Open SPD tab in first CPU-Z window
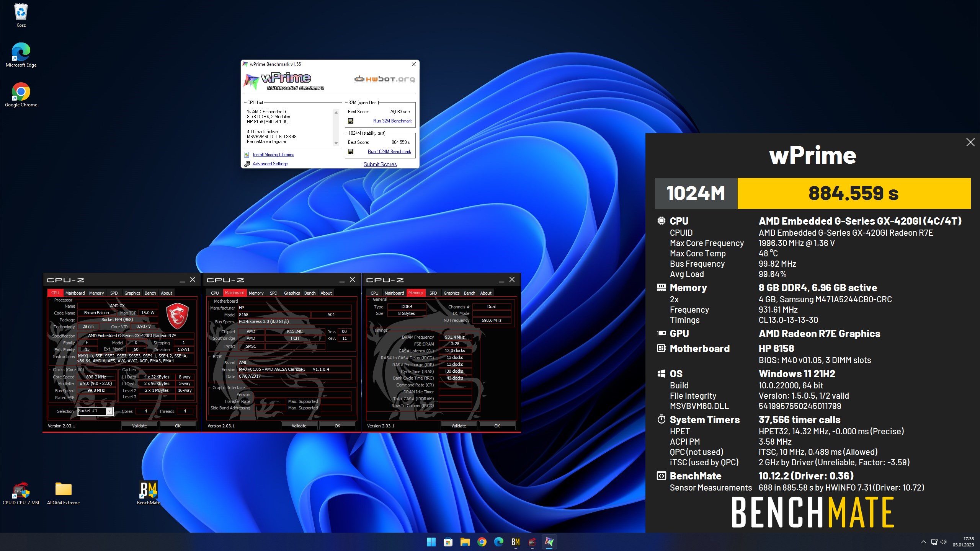The width and height of the screenshot is (980, 551). 114,293
